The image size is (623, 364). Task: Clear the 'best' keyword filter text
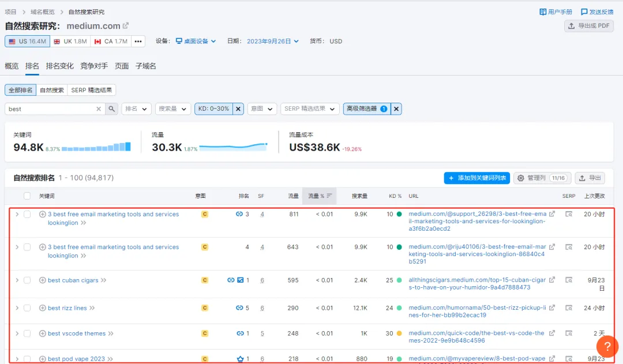[99, 109]
